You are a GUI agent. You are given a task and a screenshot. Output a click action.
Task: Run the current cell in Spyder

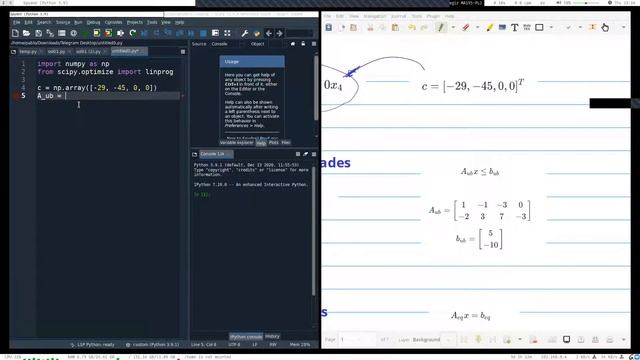97,33
